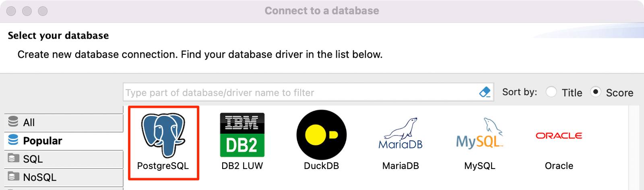The height and width of the screenshot is (190, 644).
Task: Sort drivers by Score
Action: [596, 92]
